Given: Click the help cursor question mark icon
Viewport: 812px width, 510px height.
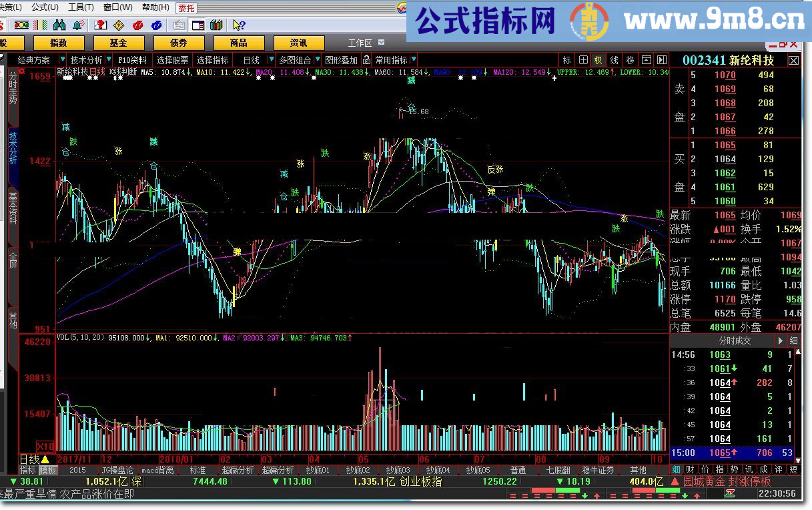Looking at the screenshot, I should pyautogui.click(x=239, y=25).
